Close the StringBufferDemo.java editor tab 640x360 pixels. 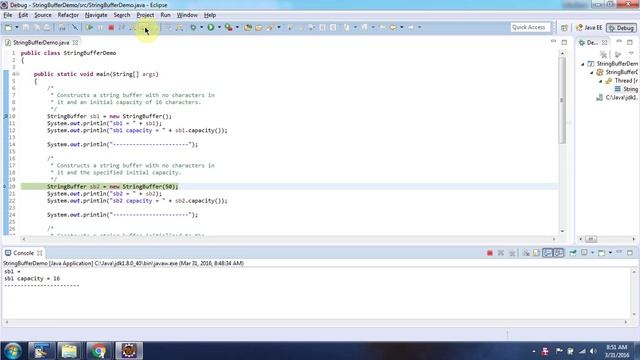[76, 42]
